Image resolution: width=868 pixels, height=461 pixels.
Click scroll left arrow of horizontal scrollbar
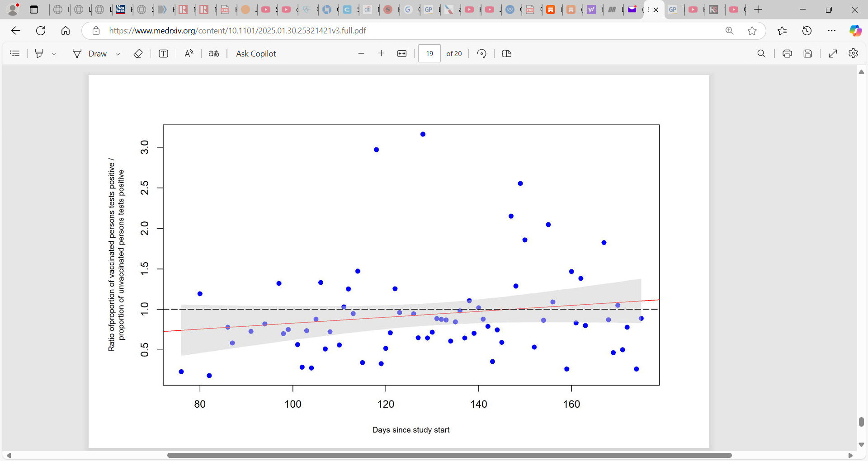[x=8, y=455]
